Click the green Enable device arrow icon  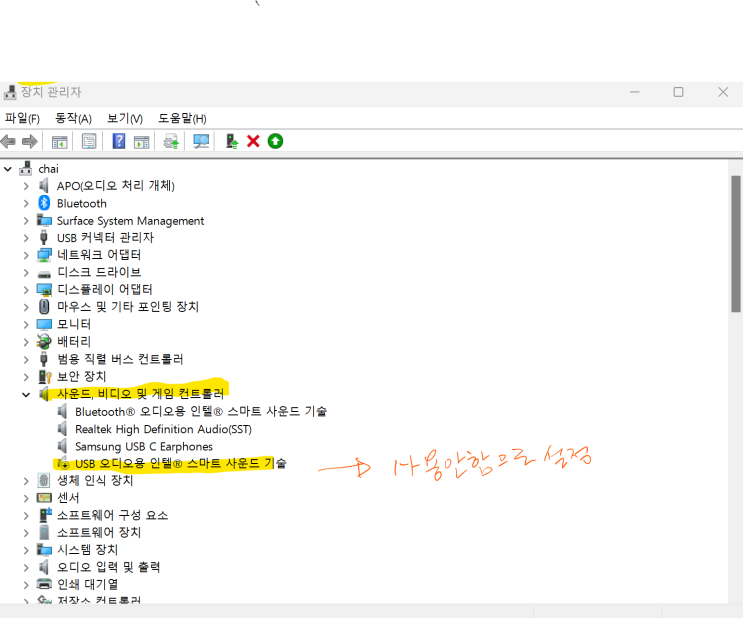[275, 141]
